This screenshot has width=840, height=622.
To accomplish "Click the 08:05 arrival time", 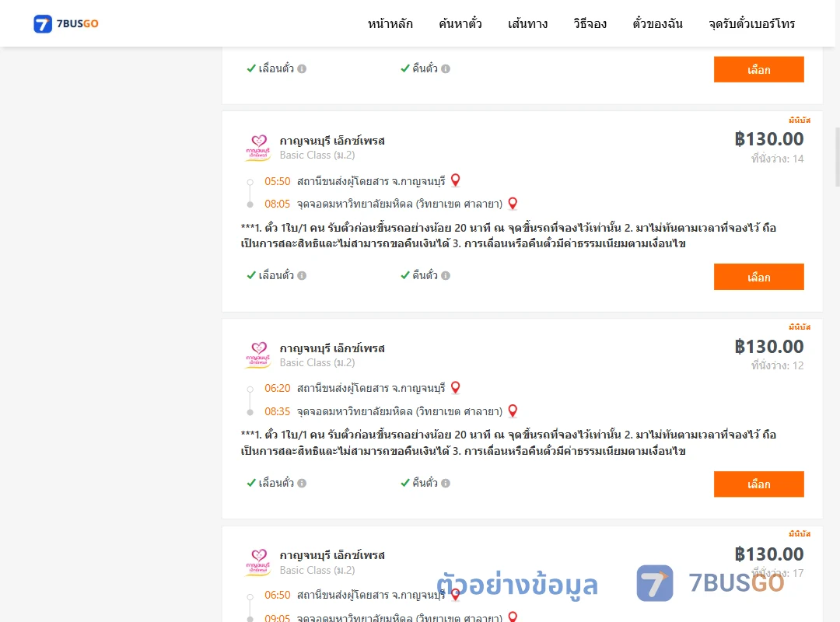I will (x=277, y=204).
